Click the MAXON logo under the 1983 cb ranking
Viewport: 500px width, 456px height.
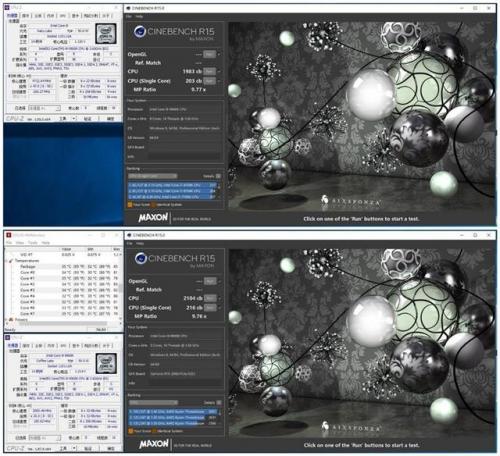(x=153, y=218)
